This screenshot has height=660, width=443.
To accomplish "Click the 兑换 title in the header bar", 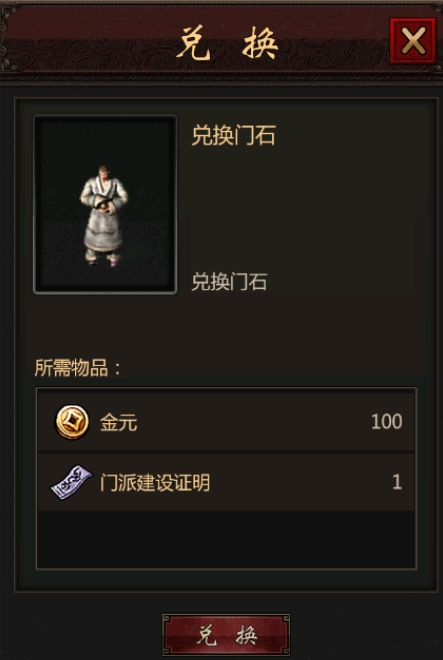I will pyautogui.click(x=227, y=43).
